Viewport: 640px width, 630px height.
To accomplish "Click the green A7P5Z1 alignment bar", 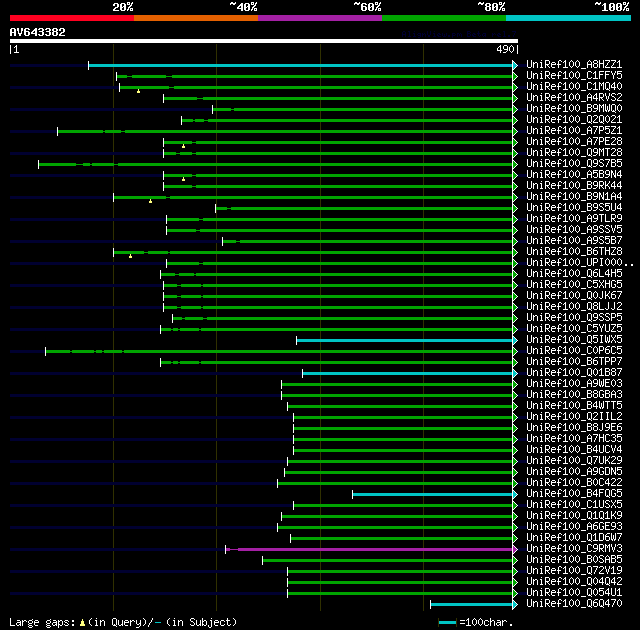I will (x=285, y=131).
